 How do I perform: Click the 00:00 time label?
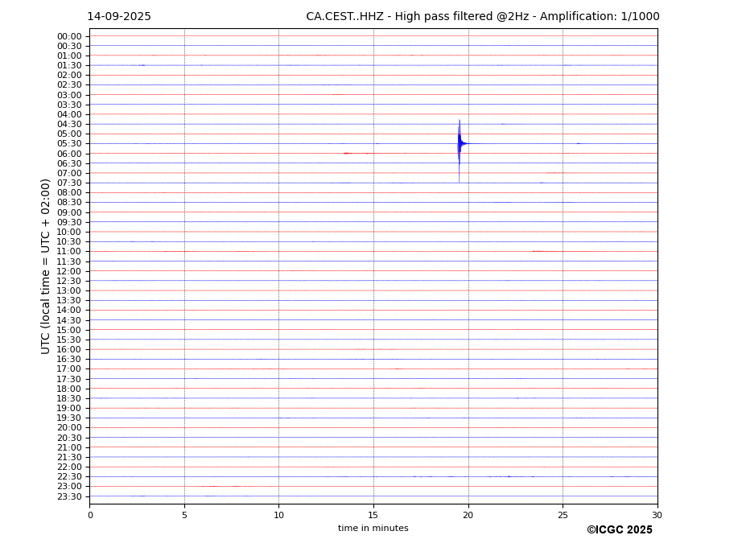69,37
